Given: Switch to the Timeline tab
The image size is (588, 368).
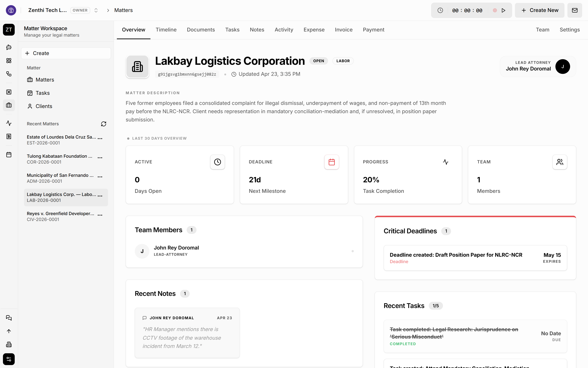Looking at the screenshot, I should [166, 30].
